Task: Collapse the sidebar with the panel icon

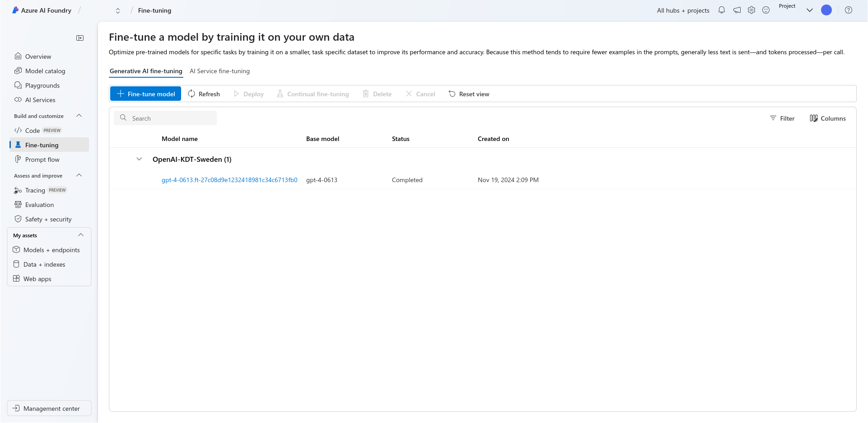Action: coord(80,38)
